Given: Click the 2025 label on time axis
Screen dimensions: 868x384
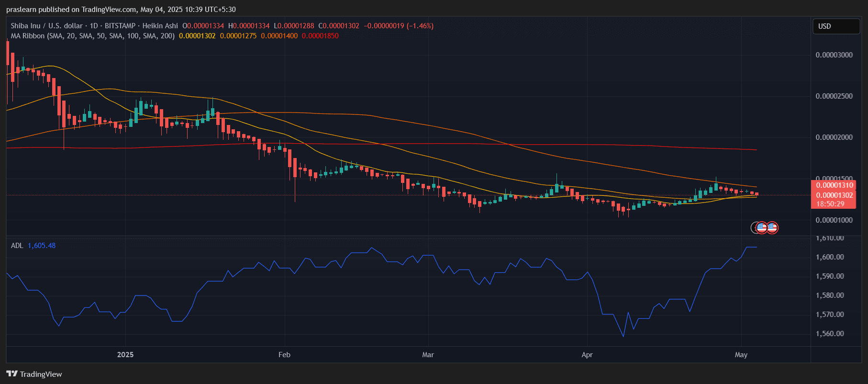Looking at the screenshot, I should point(125,355).
